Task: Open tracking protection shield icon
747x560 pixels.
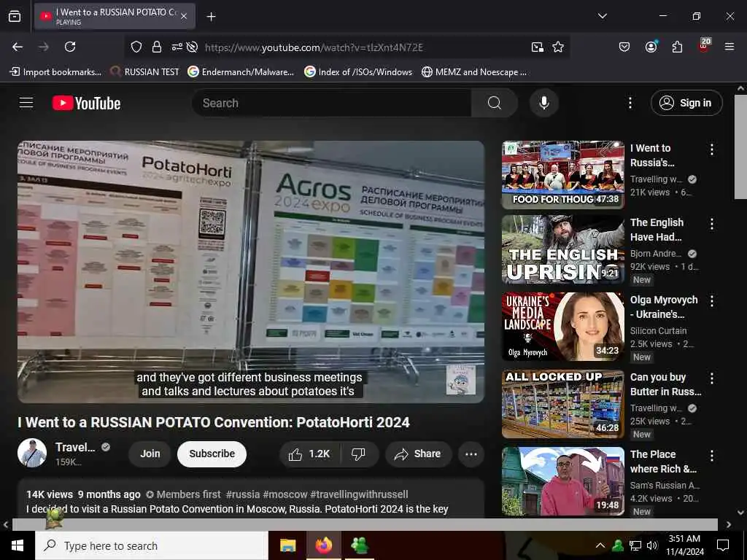Action: 136,47
